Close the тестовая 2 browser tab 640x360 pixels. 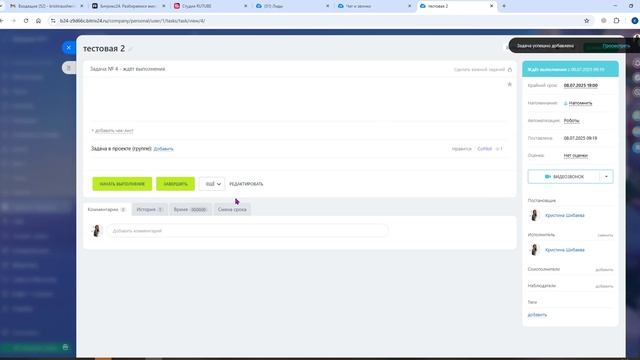(x=491, y=6)
